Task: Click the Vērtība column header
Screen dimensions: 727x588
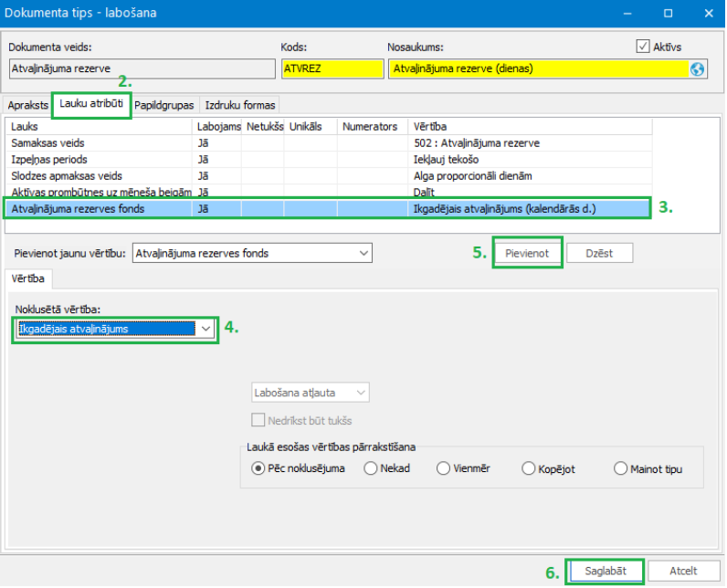Action: click(530, 127)
